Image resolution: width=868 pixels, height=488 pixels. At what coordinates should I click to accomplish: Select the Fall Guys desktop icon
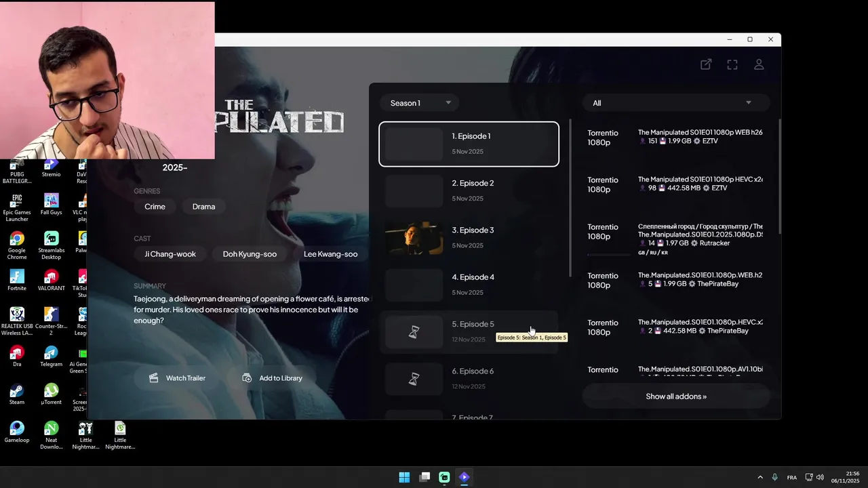tap(51, 204)
